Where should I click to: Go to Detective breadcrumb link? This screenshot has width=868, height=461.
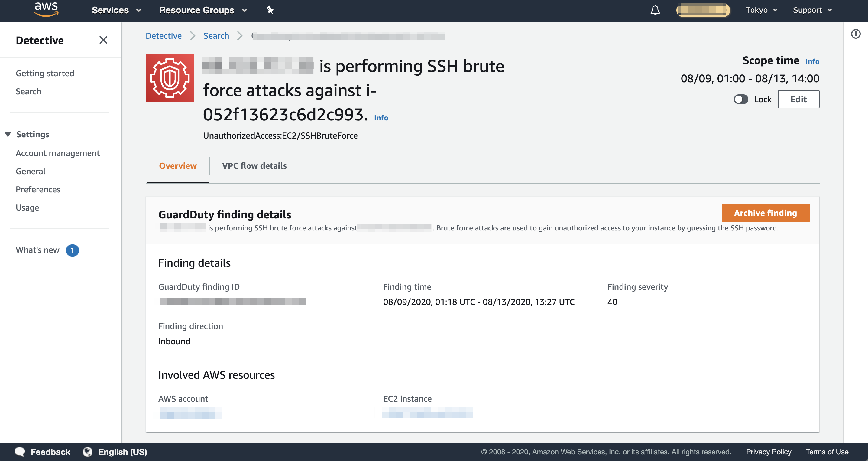tap(164, 36)
